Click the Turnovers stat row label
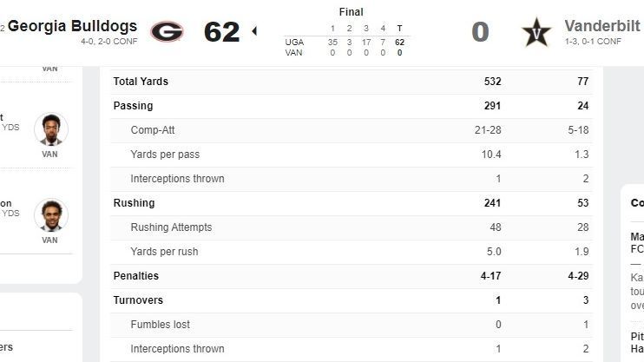Image resolution: width=644 pixels, height=362 pixels. coord(138,300)
